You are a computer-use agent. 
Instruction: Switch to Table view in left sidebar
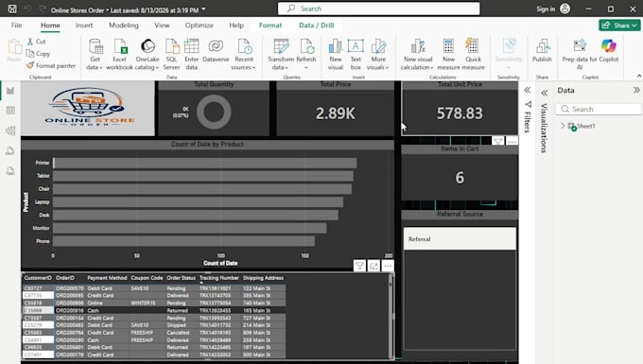(x=10, y=111)
